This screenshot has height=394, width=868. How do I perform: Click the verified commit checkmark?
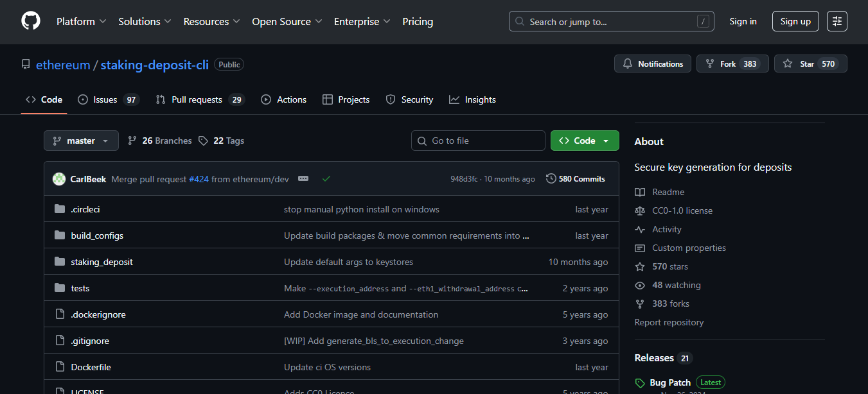[326, 179]
